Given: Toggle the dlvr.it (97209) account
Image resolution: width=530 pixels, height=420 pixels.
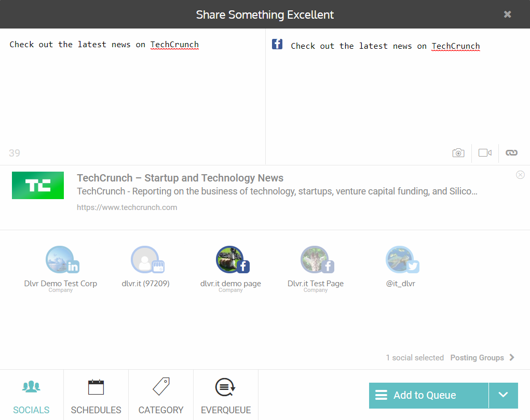Looking at the screenshot, I should (146, 260).
